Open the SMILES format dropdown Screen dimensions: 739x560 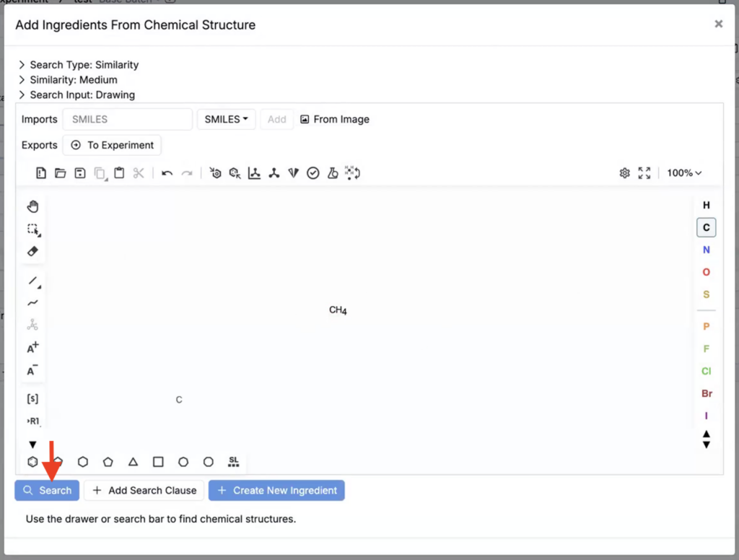tap(226, 120)
